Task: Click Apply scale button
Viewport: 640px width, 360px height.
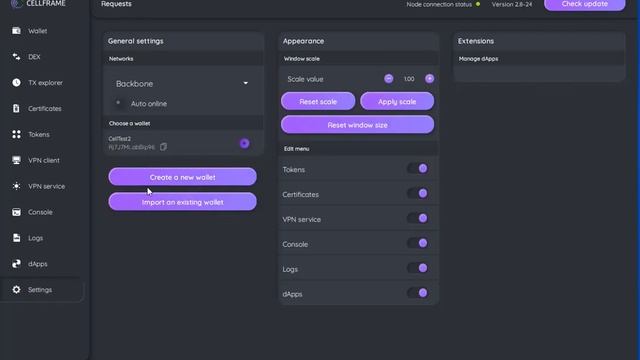Action: [397, 101]
